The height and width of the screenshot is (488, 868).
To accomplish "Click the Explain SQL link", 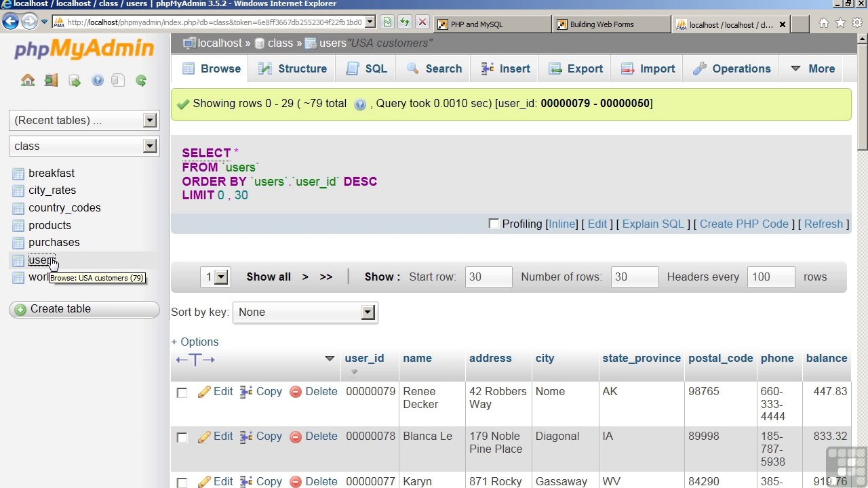I will pyautogui.click(x=653, y=224).
